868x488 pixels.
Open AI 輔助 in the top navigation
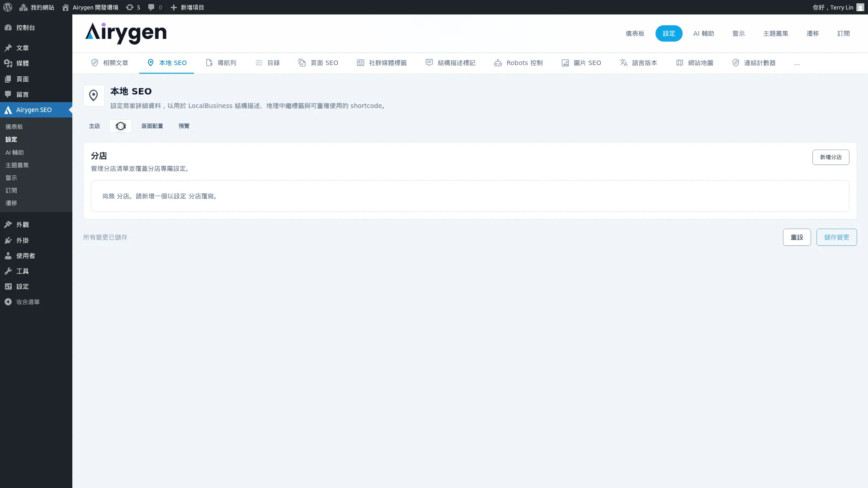[703, 33]
